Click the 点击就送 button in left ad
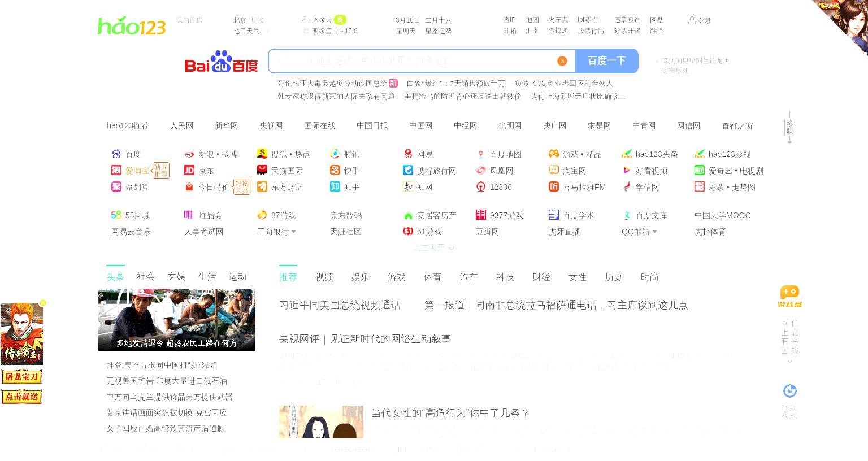Image resolution: width=868 pixels, height=461 pixels. pyautogui.click(x=22, y=397)
